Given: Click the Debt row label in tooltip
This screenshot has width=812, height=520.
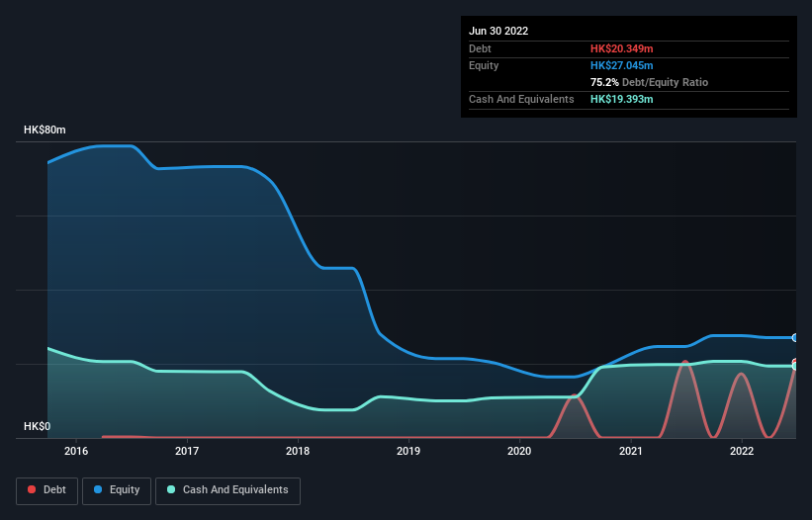Looking at the screenshot, I should (480, 48).
